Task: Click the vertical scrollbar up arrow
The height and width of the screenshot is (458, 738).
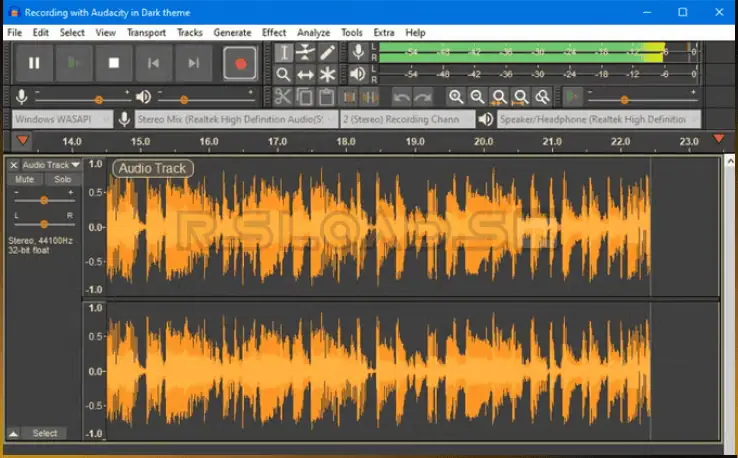Action: pos(730,161)
